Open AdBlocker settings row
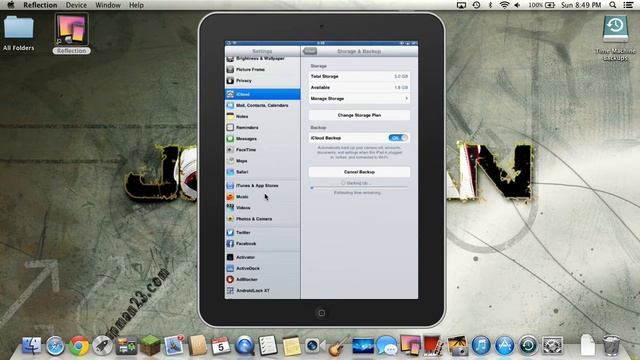The image size is (640, 360). [x=262, y=279]
